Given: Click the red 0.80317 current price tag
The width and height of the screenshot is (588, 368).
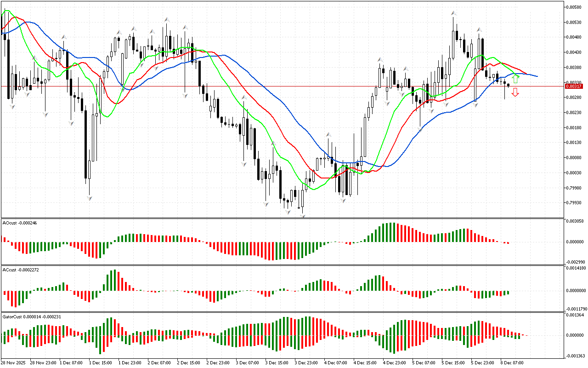Looking at the screenshot, I should tap(574, 86).
